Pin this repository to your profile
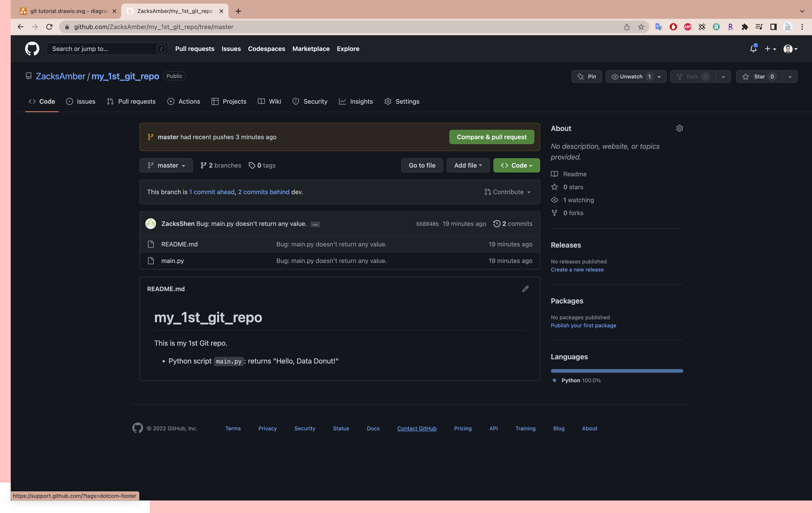The width and height of the screenshot is (812, 513). tap(586, 76)
